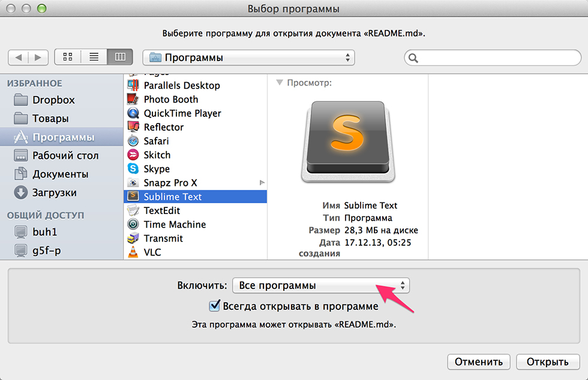Click into the search field
The height and width of the screenshot is (380, 588).
493,58
